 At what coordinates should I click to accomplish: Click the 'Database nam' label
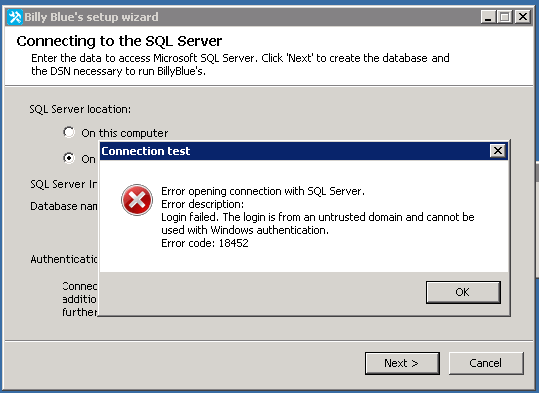[x=64, y=206]
